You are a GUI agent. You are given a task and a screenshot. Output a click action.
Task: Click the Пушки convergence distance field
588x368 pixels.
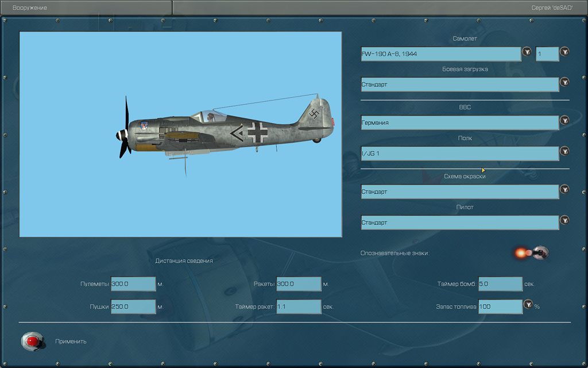click(133, 307)
